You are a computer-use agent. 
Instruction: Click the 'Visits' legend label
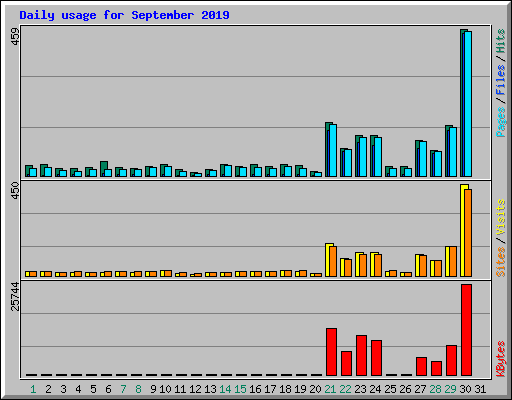[x=500, y=217]
